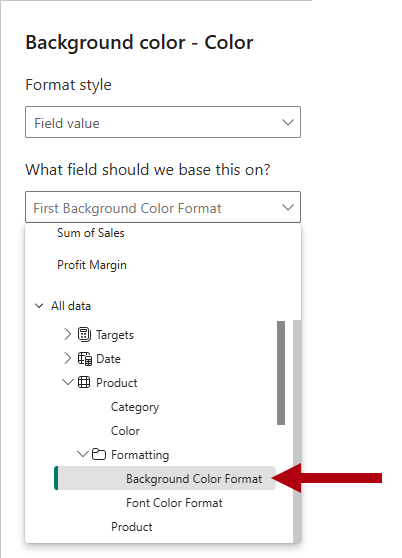Click the Product table grid icon
402x558 pixels.
[x=84, y=383]
